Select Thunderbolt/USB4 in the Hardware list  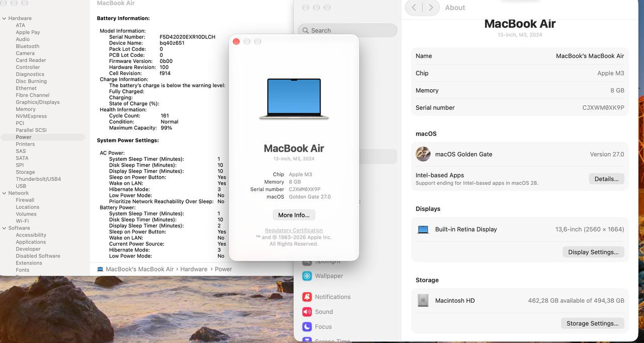(38, 179)
